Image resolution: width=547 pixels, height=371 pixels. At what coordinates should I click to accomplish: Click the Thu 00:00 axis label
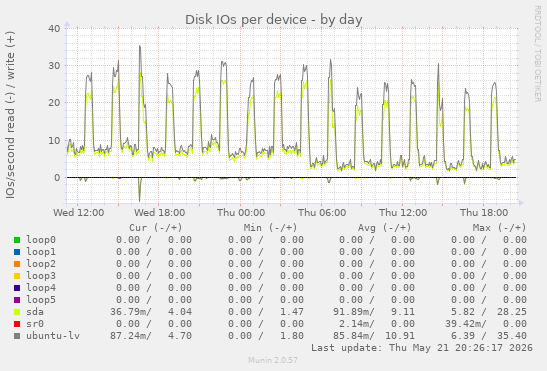point(241,213)
